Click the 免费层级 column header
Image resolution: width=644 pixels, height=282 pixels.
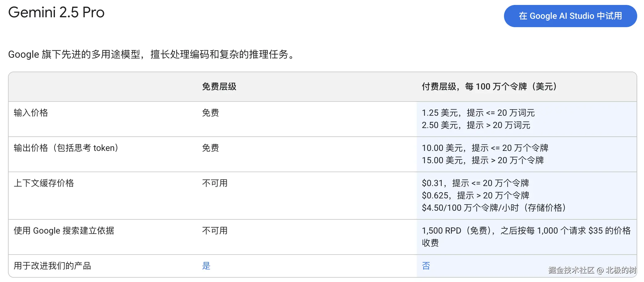click(x=219, y=87)
